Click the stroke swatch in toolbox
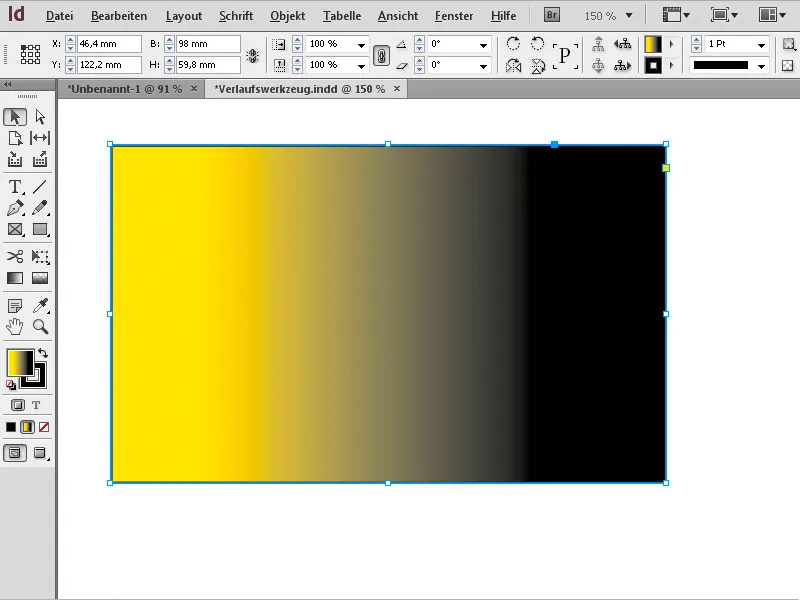Viewport: 800px width, 600px height. click(x=39, y=379)
